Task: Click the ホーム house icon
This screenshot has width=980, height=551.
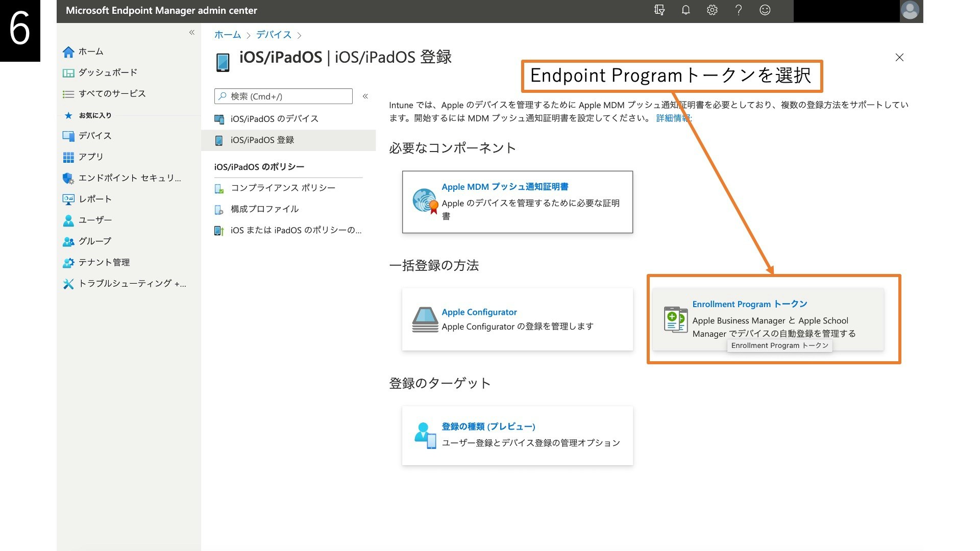Action: (68, 52)
